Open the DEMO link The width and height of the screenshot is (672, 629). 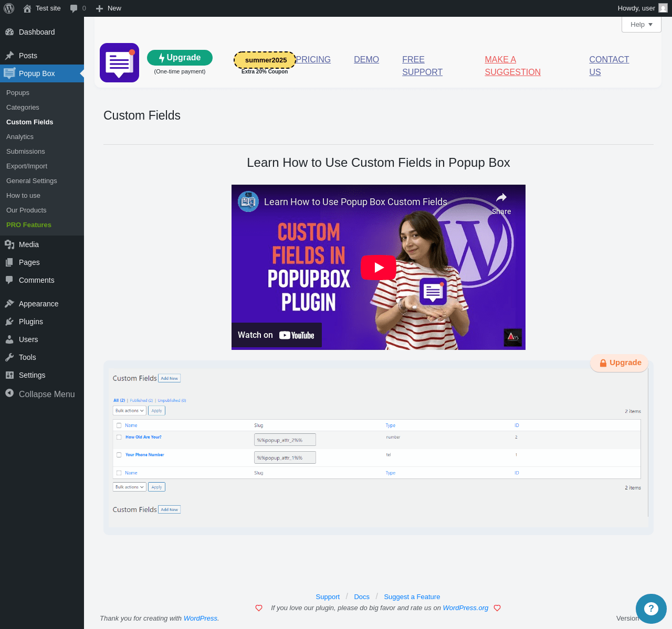coord(366,60)
